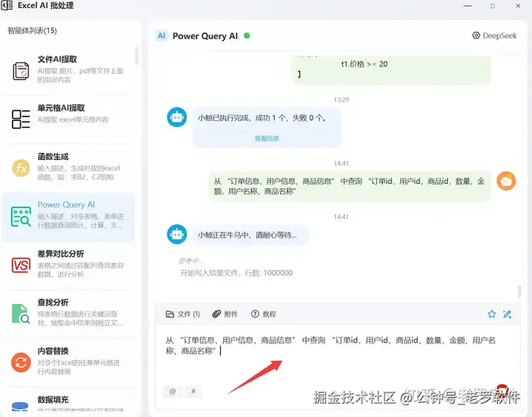This screenshot has height=417, width=532.
Task: Select the 单元格AI提取 list icon
Action: 21,120
